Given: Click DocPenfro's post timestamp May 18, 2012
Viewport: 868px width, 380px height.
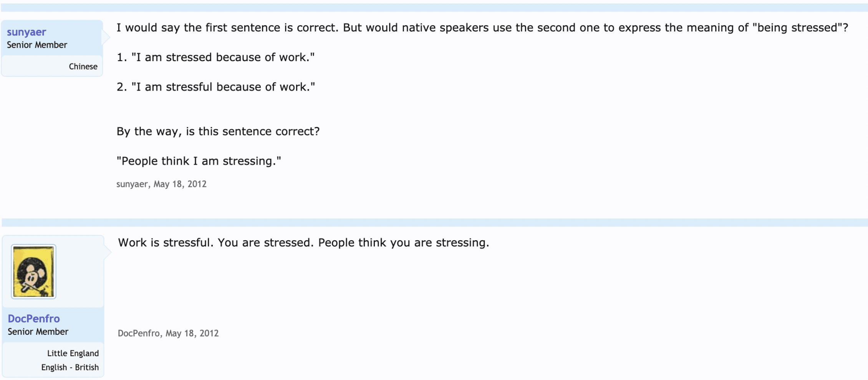Looking at the screenshot, I should pos(192,333).
